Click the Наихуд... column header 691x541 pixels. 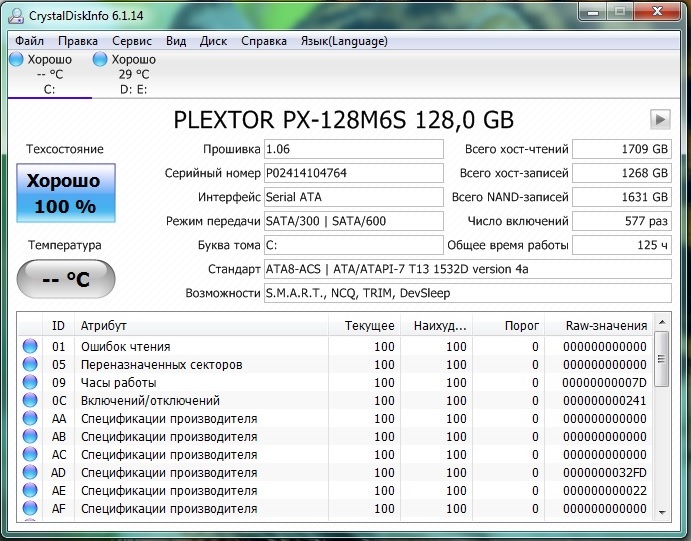(x=436, y=326)
